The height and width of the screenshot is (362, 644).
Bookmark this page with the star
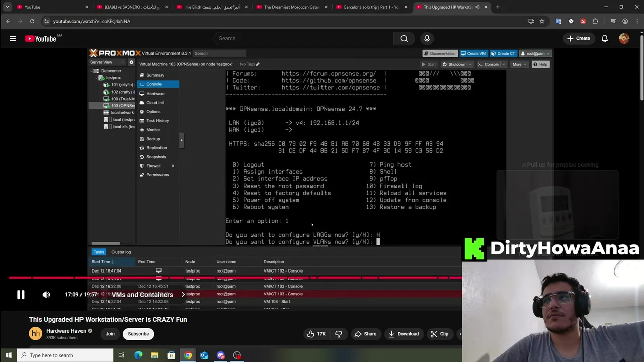pyautogui.click(x=542, y=21)
